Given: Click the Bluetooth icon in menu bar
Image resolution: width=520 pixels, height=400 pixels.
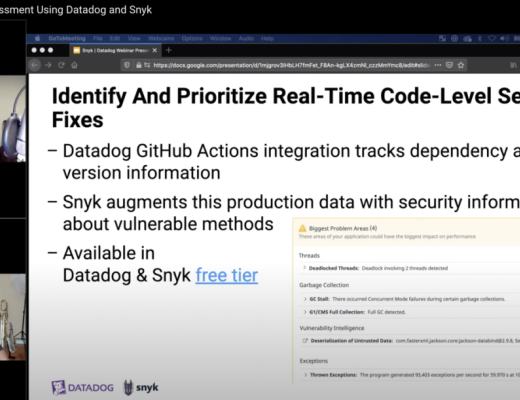Looking at the screenshot, I should [x=480, y=38].
